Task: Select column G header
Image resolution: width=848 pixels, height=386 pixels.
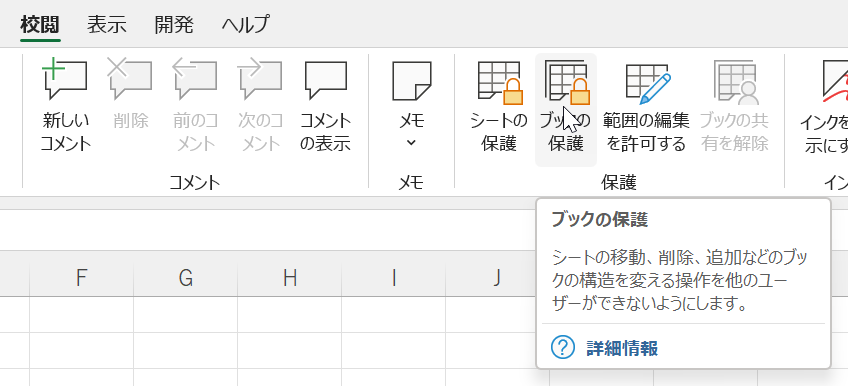Action: point(186,278)
